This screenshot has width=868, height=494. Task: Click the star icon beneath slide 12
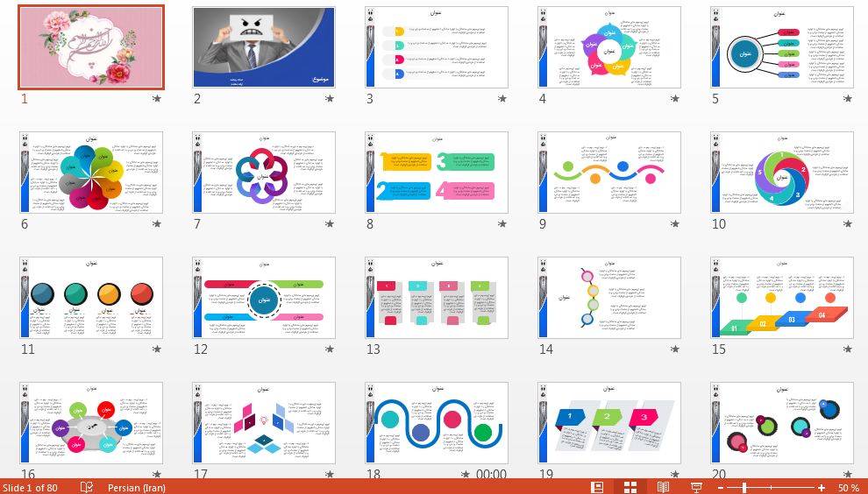point(330,349)
